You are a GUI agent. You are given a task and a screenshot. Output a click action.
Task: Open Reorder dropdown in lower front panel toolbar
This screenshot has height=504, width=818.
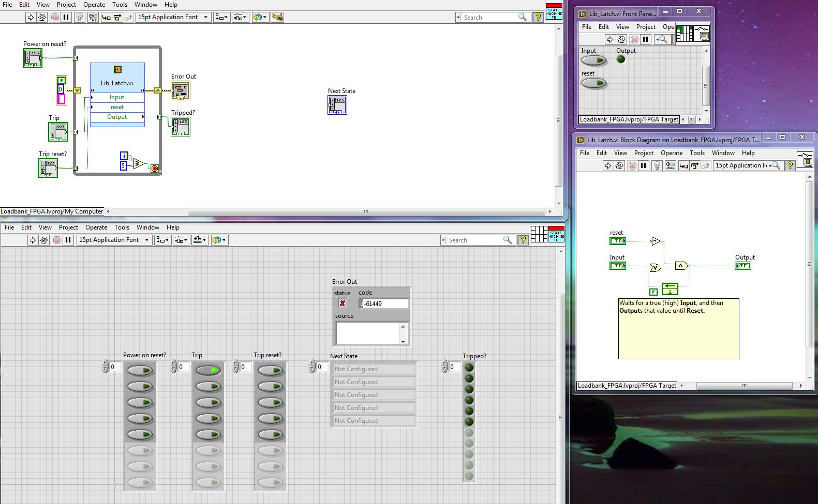point(219,240)
